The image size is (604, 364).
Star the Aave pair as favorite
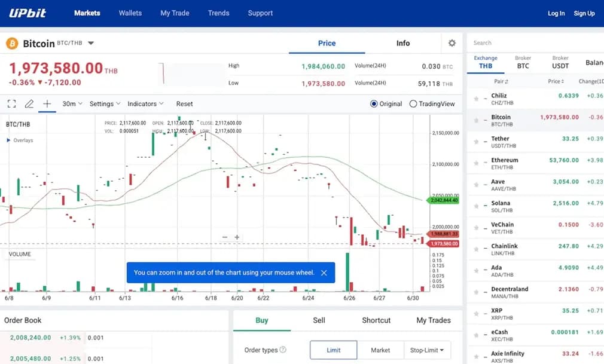[476, 185]
